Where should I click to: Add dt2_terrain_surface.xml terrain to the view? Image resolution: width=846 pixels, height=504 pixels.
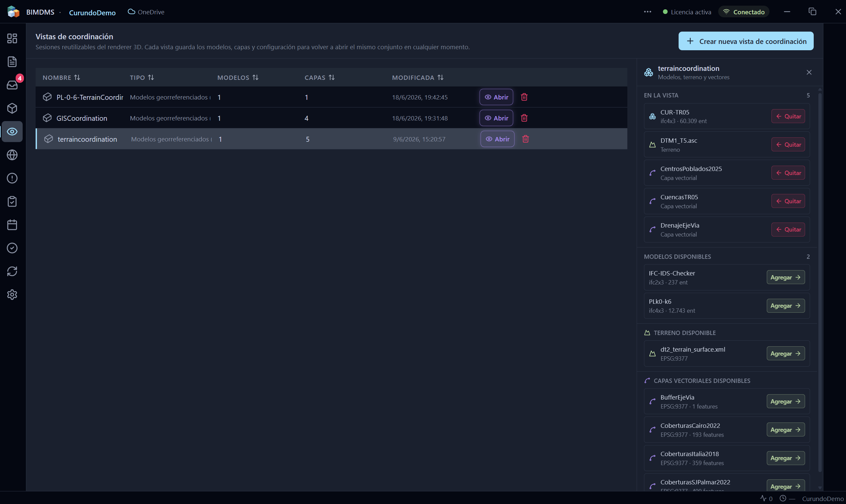785,354
